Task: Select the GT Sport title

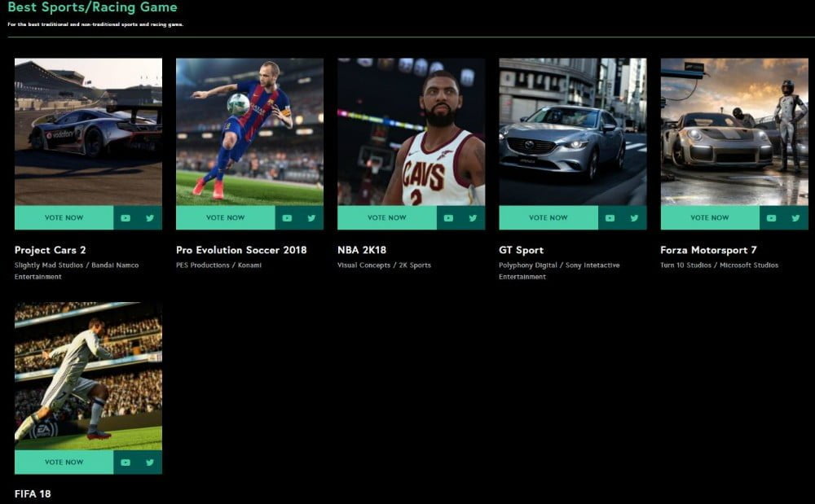Action: point(522,250)
